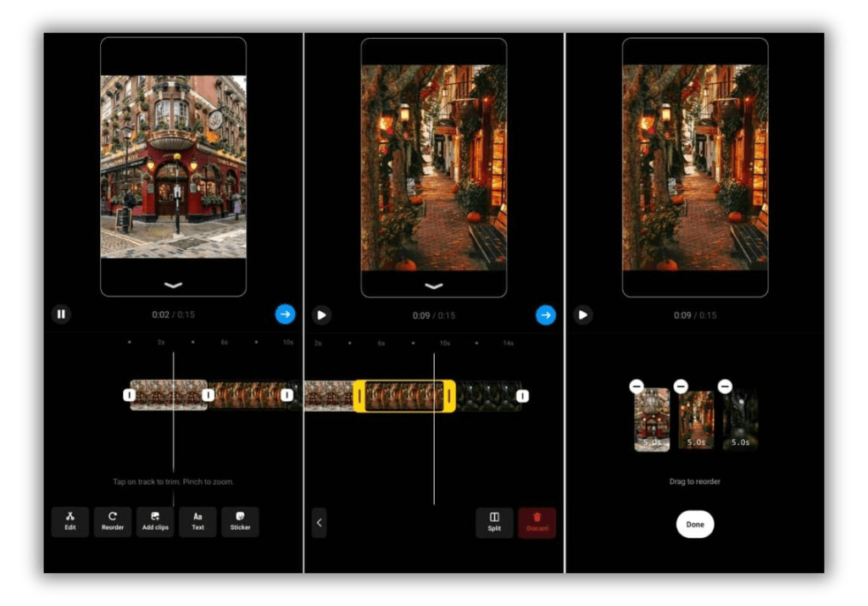
Task: Select the Add clips button
Action: 155,520
